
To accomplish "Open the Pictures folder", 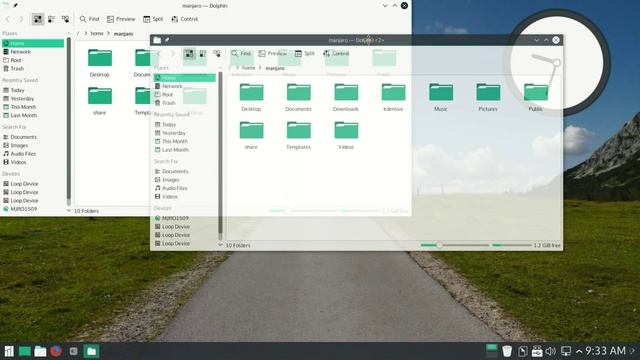I will coord(488,97).
